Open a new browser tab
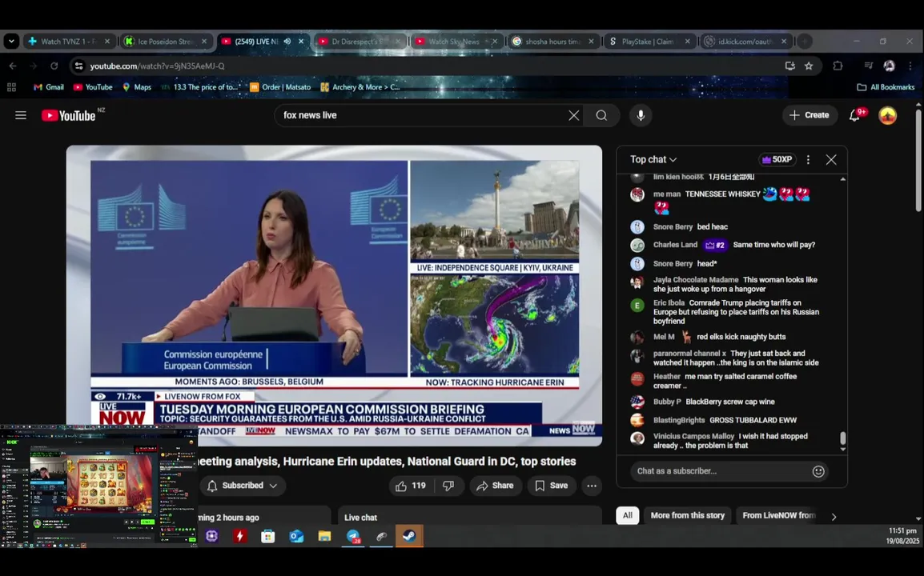Screen dimensions: 924x576 [804, 42]
